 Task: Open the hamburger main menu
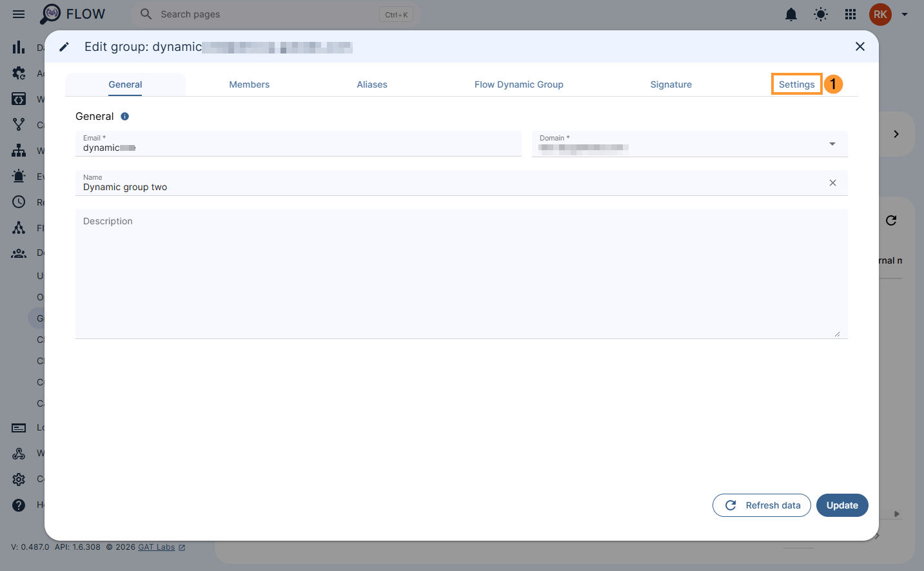(19, 14)
